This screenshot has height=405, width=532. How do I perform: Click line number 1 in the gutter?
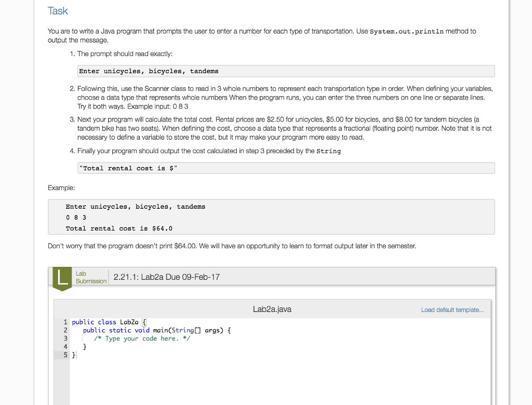click(65, 322)
